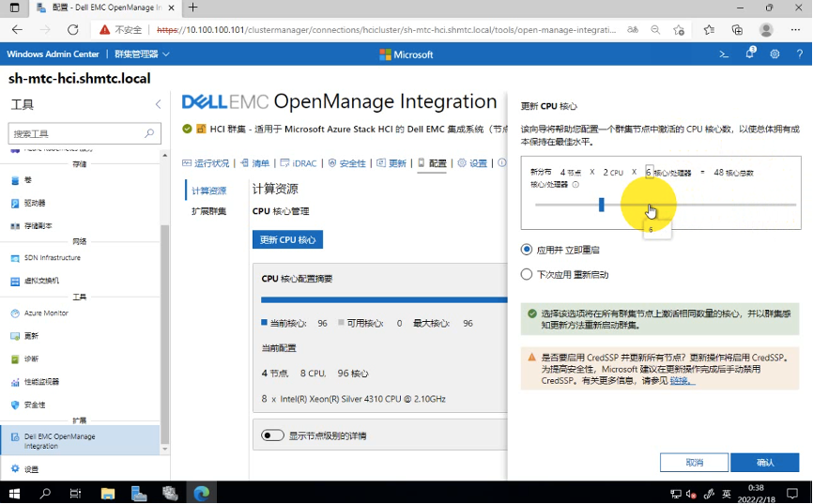The height and width of the screenshot is (504, 813).
Task: Open the browser profile avatar
Action: [766, 30]
